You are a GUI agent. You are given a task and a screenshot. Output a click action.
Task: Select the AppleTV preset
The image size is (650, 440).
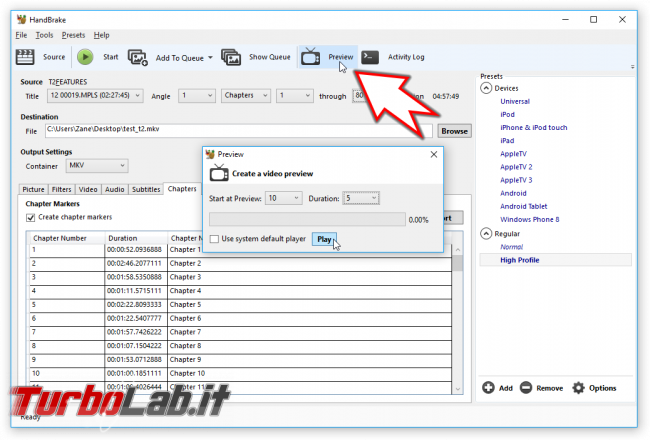pos(513,154)
